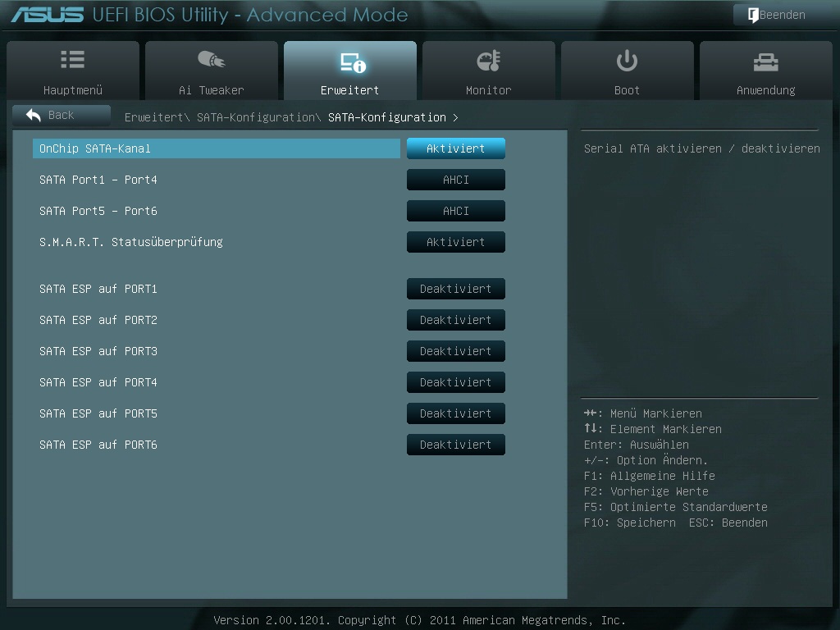This screenshot has height=630, width=840.
Task: Click the Anwendung toolbox icon
Action: (765, 62)
